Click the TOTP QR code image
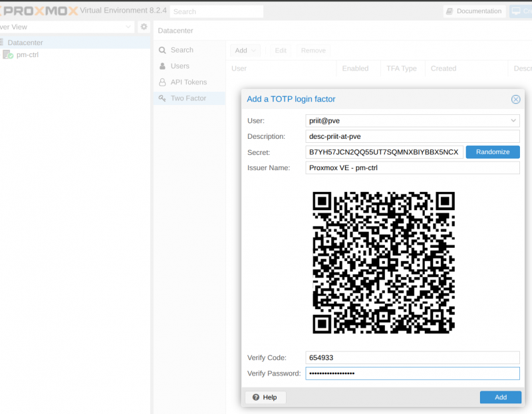The height and width of the screenshot is (414, 532). pos(384,262)
